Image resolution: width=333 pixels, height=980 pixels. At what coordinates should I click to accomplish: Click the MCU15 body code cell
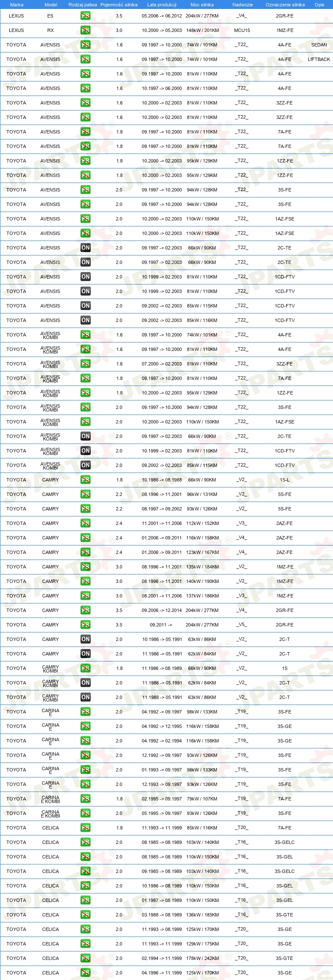pyautogui.click(x=242, y=30)
